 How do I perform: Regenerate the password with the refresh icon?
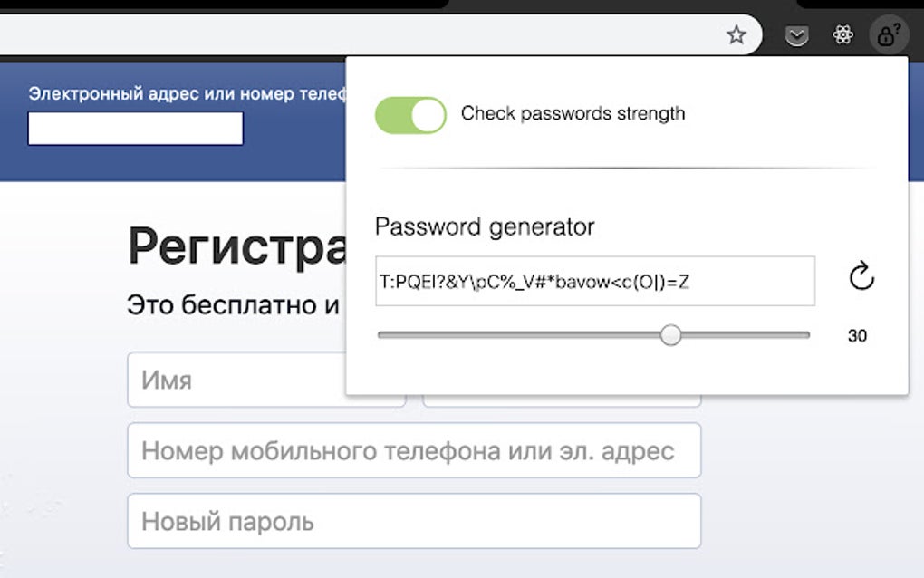[861, 277]
